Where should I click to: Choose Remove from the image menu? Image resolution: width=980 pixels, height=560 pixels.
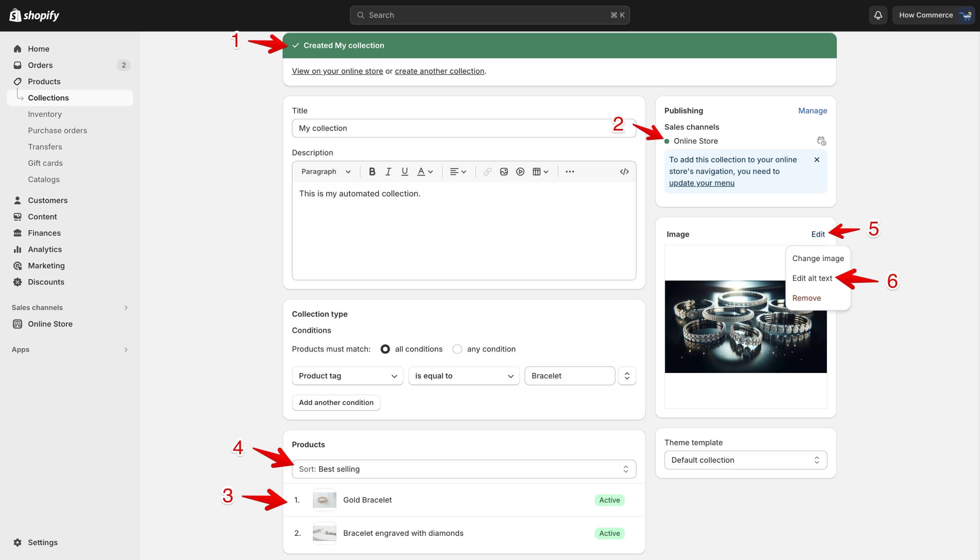coord(806,298)
